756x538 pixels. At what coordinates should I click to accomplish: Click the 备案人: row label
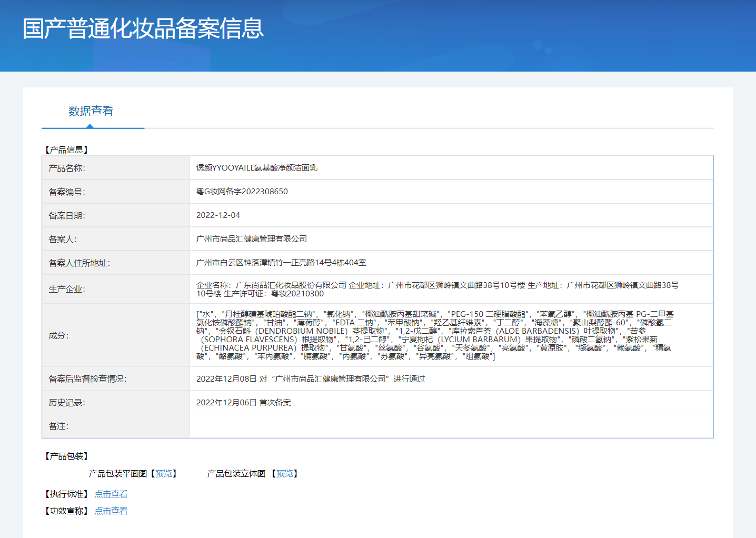(63, 240)
